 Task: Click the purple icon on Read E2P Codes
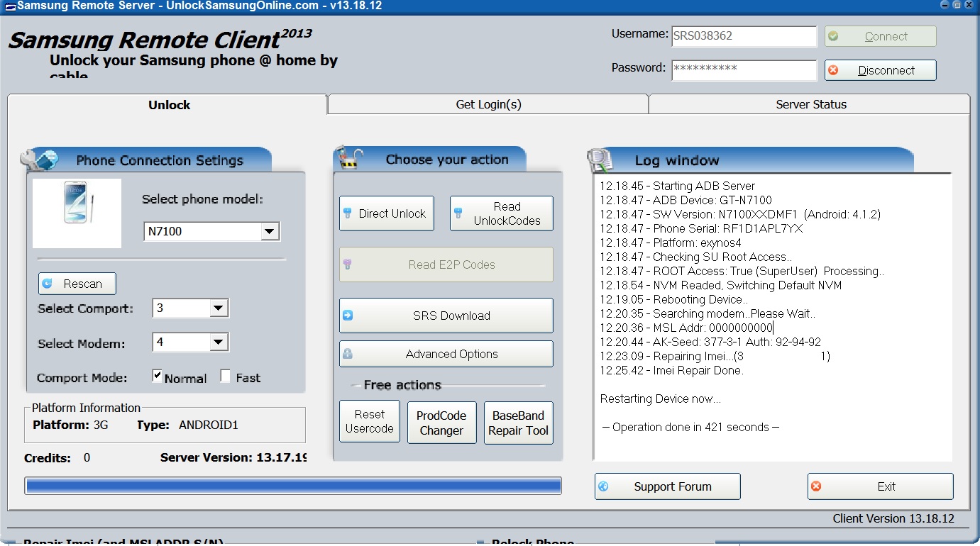(x=348, y=264)
